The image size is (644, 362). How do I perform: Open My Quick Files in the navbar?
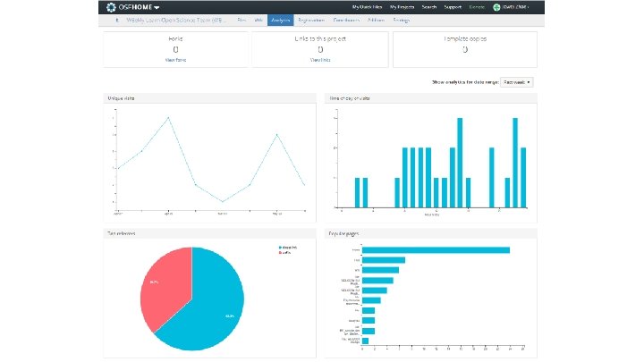tap(367, 7)
